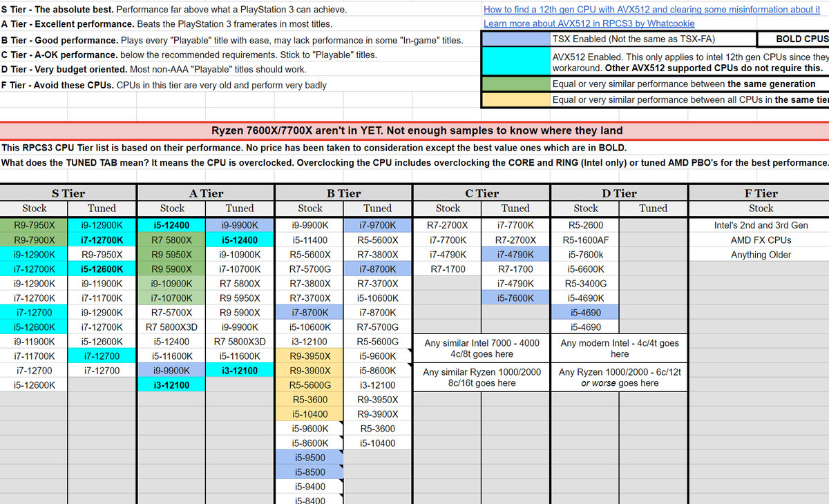
Task: Select R5-5600X in the B Tier Stock column
Action: pyautogui.click(x=309, y=255)
